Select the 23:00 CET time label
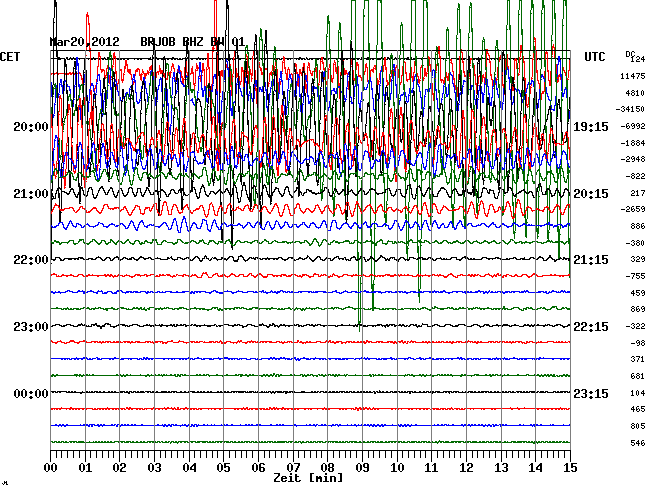 tap(31, 327)
